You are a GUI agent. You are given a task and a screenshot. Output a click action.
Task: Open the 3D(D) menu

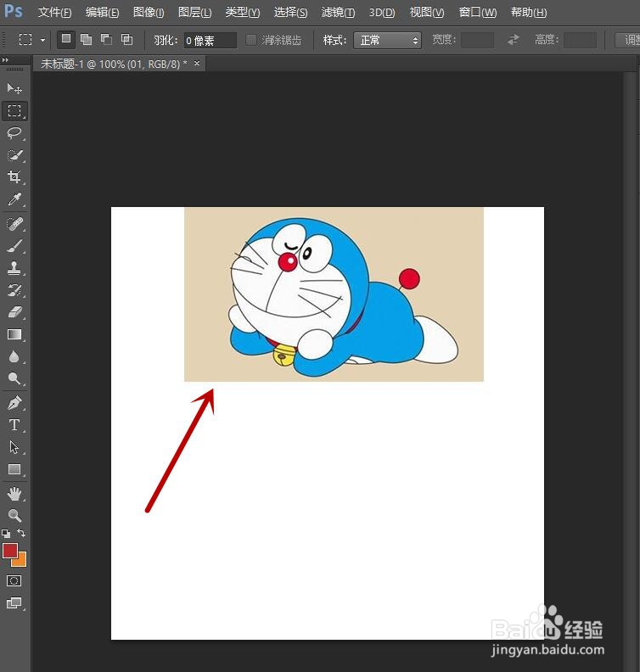tap(382, 12)
